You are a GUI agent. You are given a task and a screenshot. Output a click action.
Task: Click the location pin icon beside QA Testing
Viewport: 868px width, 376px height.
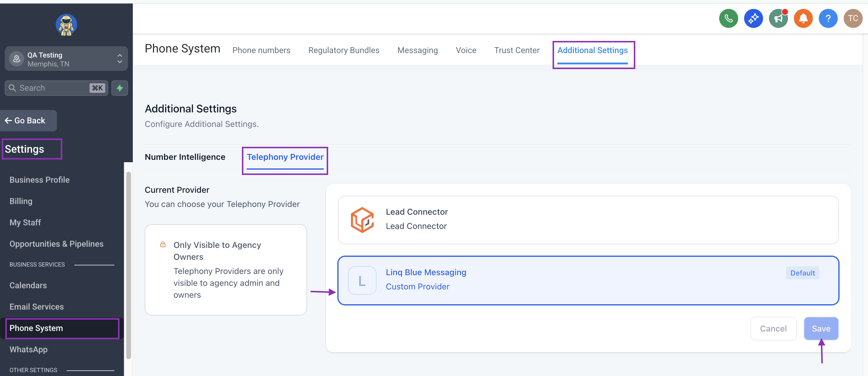(17, 59)
